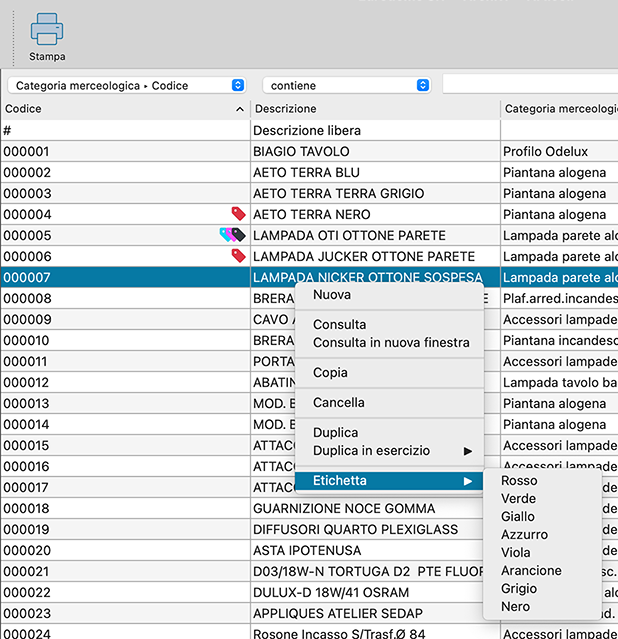The height and width of the screenshot is (639, 618).
Task: Click the Descrizione column header
Action: tap(374, 109)
